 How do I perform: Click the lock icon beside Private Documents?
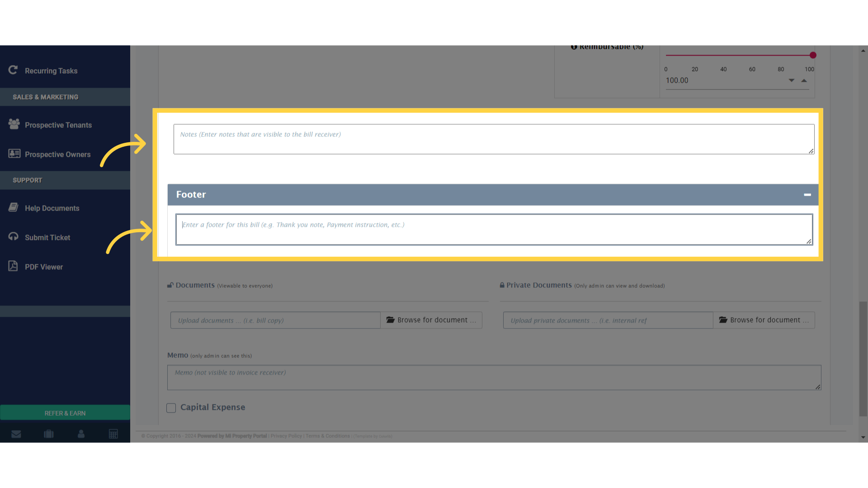pyautogui.click(x=502, y=285)
